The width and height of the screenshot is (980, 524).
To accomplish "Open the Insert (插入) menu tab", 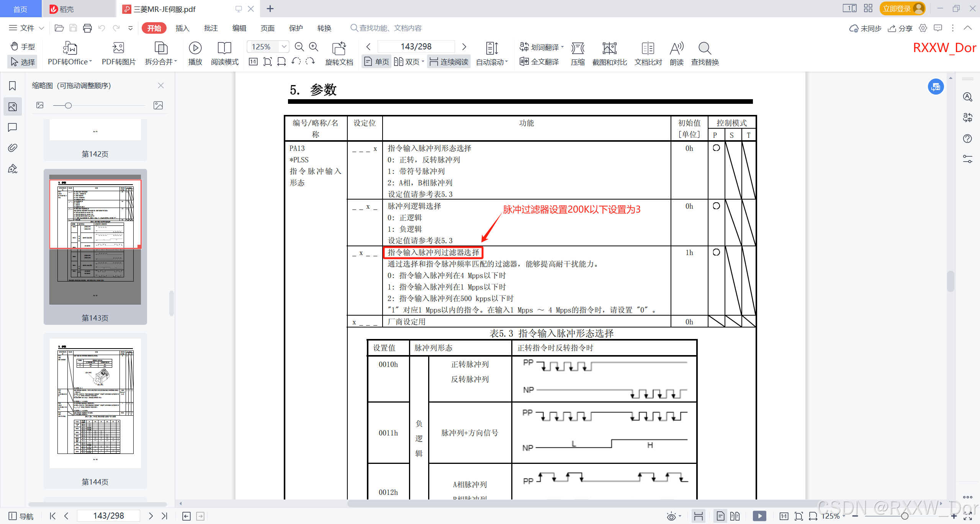I will [x=182, y=28].
